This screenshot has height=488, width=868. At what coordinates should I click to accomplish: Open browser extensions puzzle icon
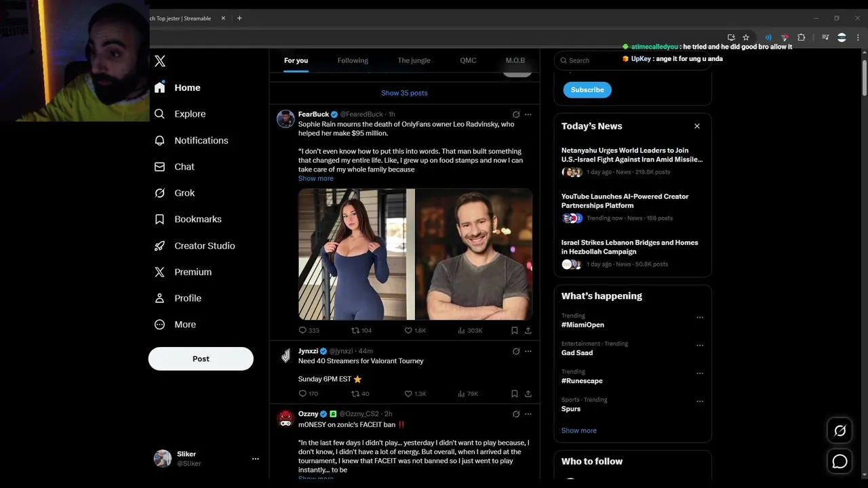pyautogui.click(x=801, y=37)
